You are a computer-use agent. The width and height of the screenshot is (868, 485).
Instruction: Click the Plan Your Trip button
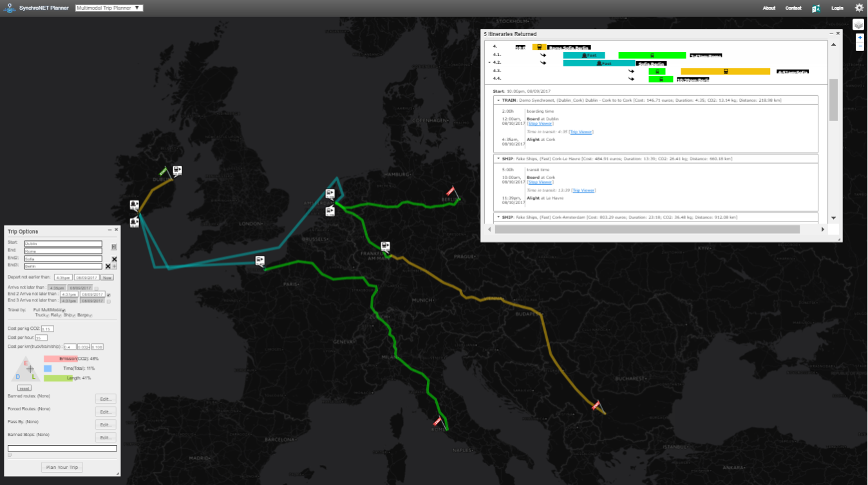click(62, 467)
